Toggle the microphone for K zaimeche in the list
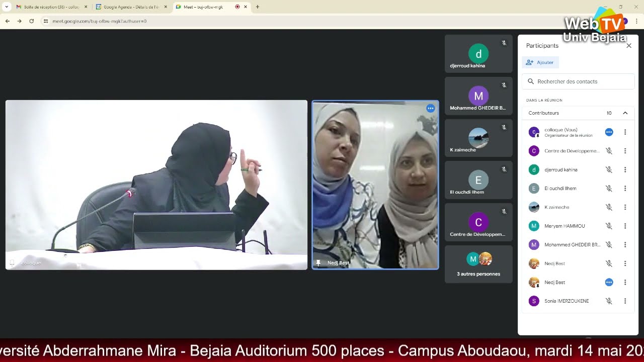The width and height of the screenshot is (644, 362). pos(609,207)
